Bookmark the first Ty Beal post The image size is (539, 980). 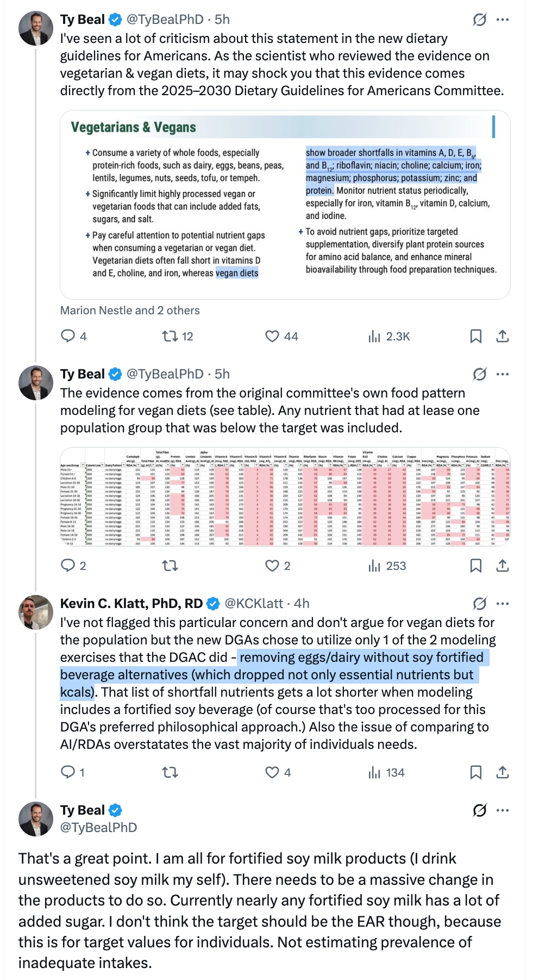pos(475,336)
